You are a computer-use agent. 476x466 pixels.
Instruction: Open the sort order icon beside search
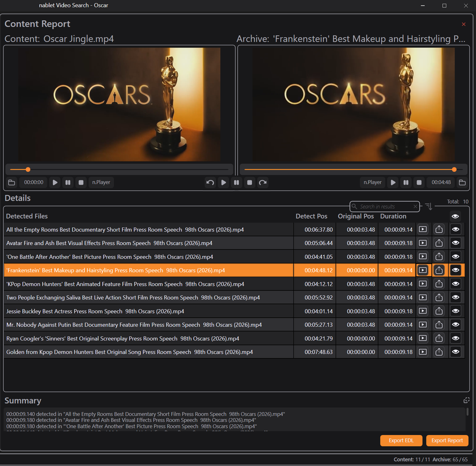coord(429,206)
